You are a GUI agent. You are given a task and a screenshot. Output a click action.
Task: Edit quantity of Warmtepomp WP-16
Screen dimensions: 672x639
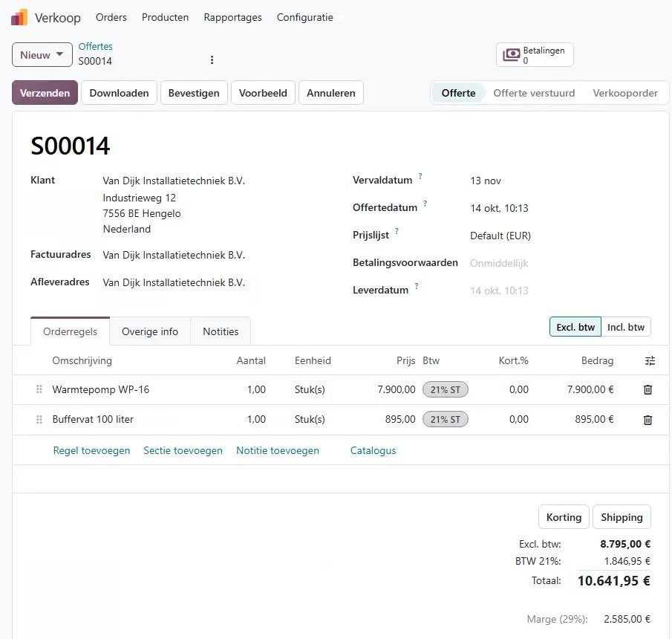pyautogui.click(x=256, y=389)
